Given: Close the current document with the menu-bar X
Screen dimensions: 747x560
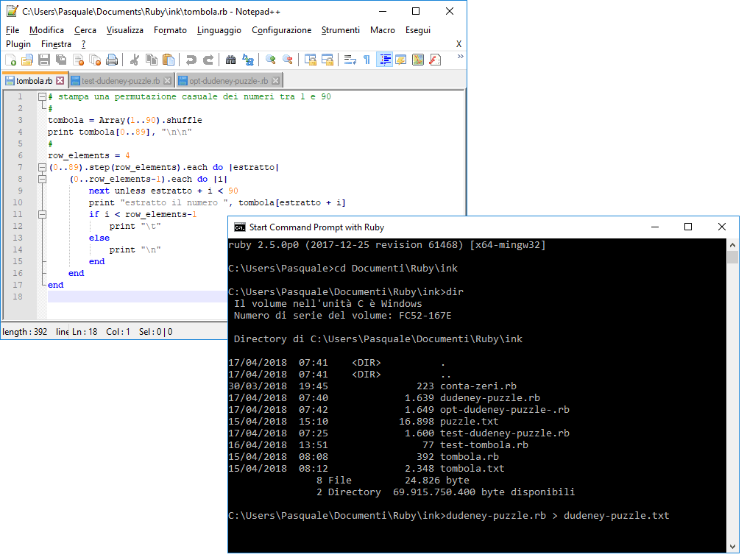Looking at the screenshot, I should pos(459,44).
